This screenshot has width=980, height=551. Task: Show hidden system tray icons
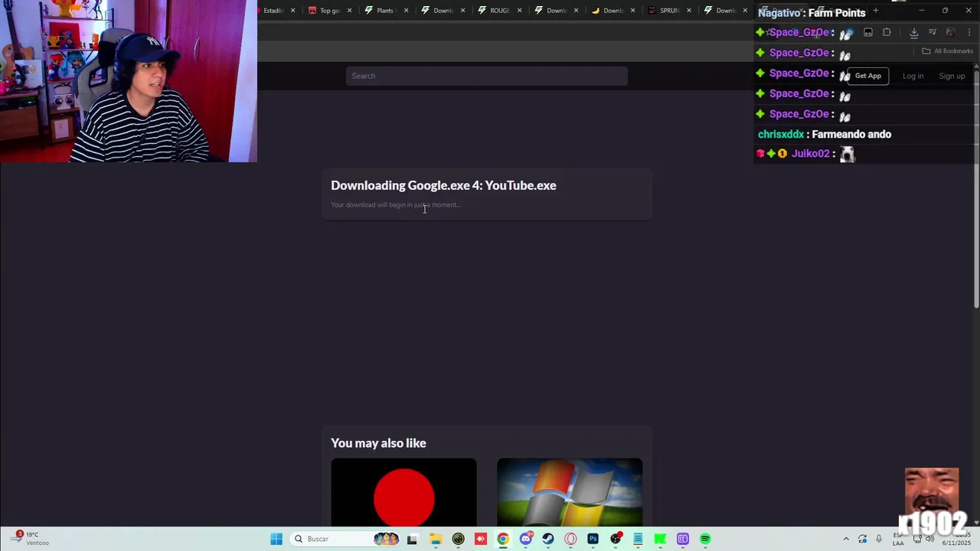click(x=846, y=539)
